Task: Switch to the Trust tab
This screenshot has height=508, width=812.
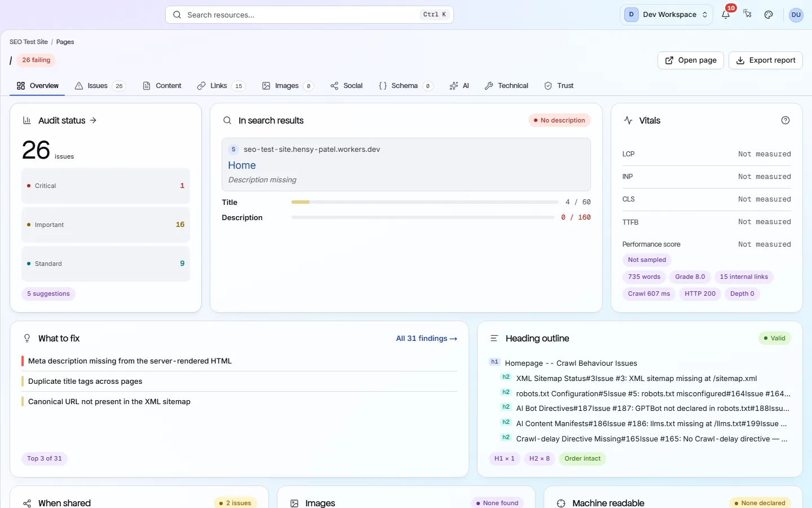Action: click(559, 86)
